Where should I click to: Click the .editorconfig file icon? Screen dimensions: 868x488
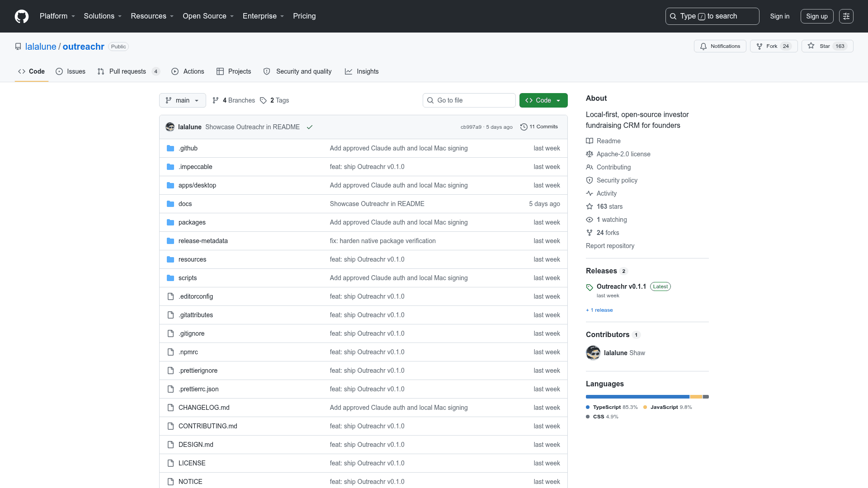coord(170,296)
